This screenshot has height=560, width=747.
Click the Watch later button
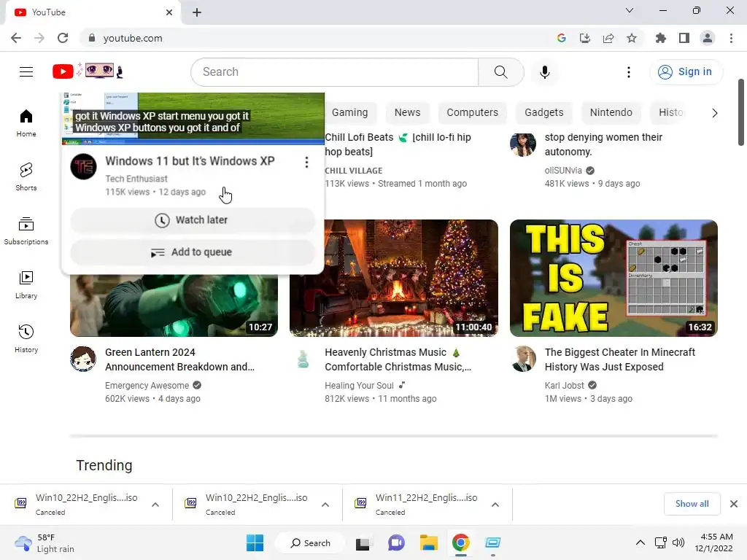(x=193, y=220)
